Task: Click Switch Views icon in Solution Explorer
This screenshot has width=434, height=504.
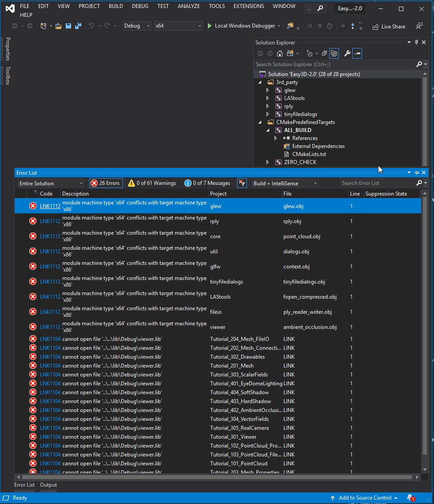Action: [x=291, y=53]
